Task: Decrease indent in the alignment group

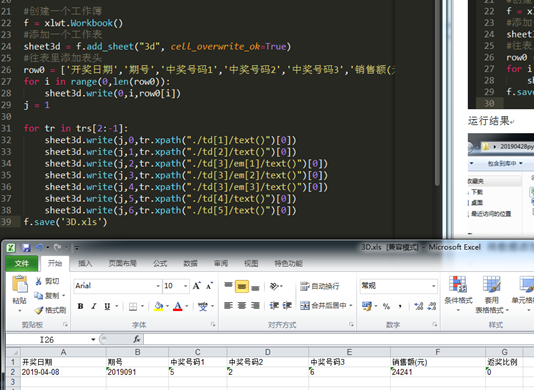Action: 274,306
